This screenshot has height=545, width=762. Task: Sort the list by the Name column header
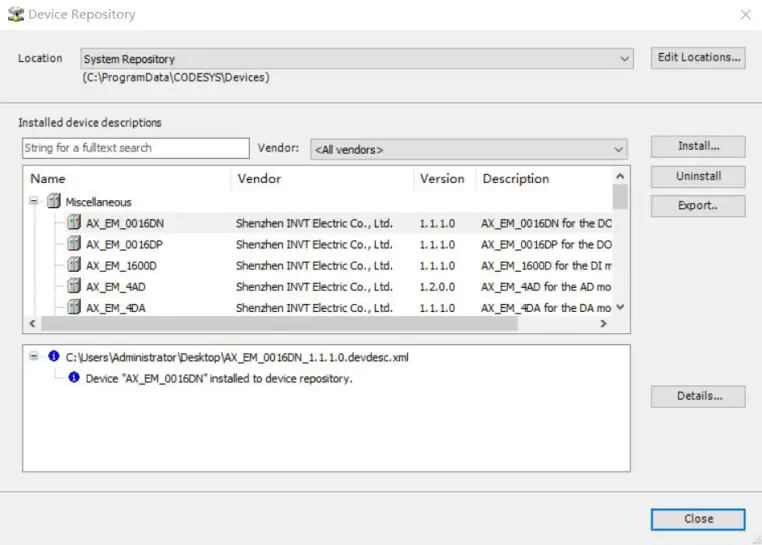[x=129, y=179]
